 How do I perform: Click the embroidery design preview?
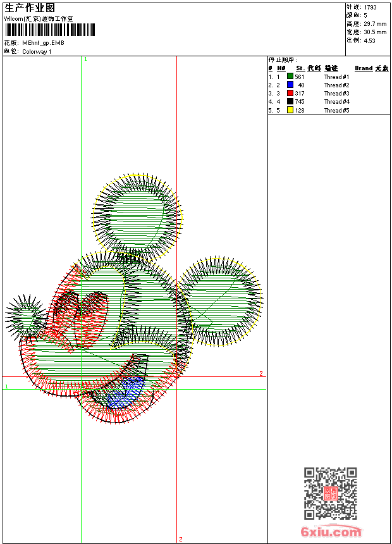coord(134,299)
